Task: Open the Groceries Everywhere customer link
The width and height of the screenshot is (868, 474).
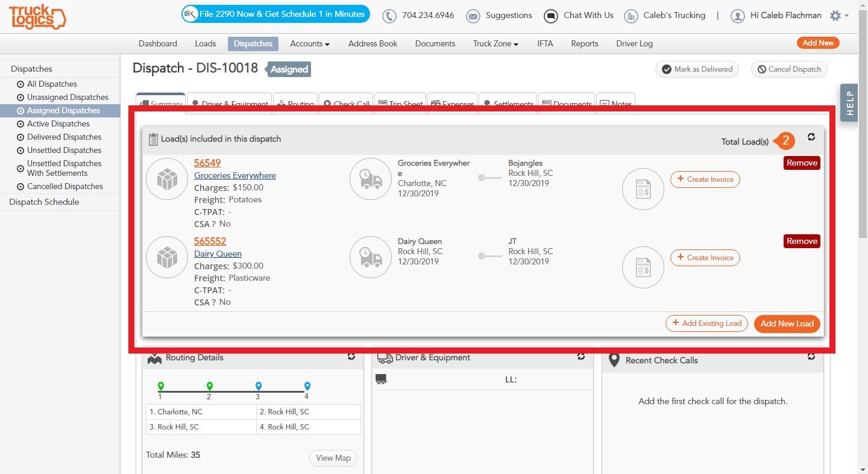Action: 235,175
